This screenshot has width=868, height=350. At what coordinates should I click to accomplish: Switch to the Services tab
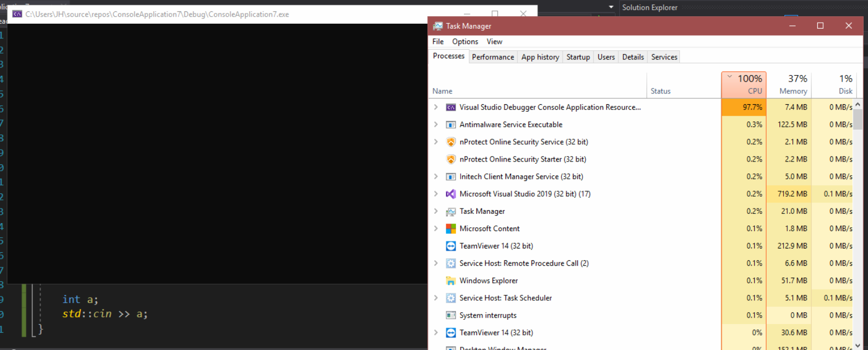[664, 57]
